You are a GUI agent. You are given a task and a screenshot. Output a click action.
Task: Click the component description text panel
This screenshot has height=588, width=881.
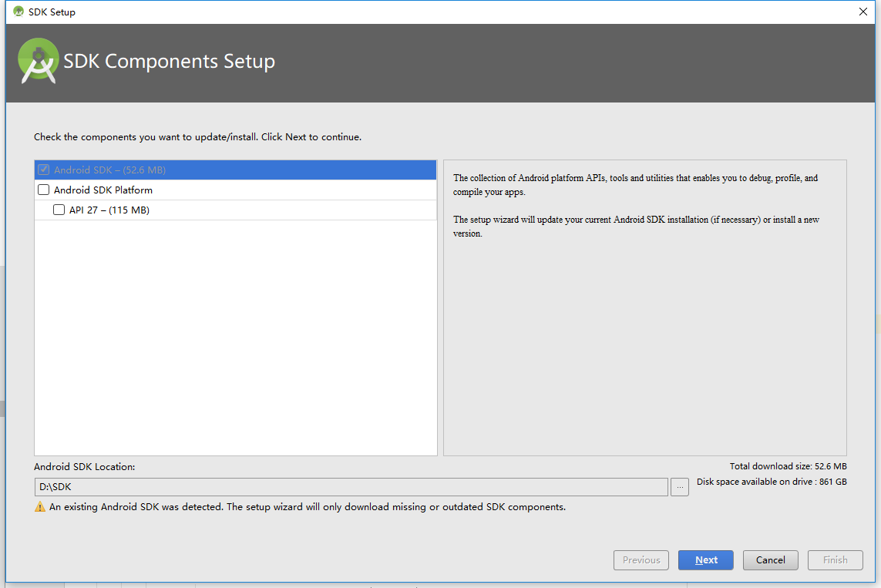(x=644, y=308)
